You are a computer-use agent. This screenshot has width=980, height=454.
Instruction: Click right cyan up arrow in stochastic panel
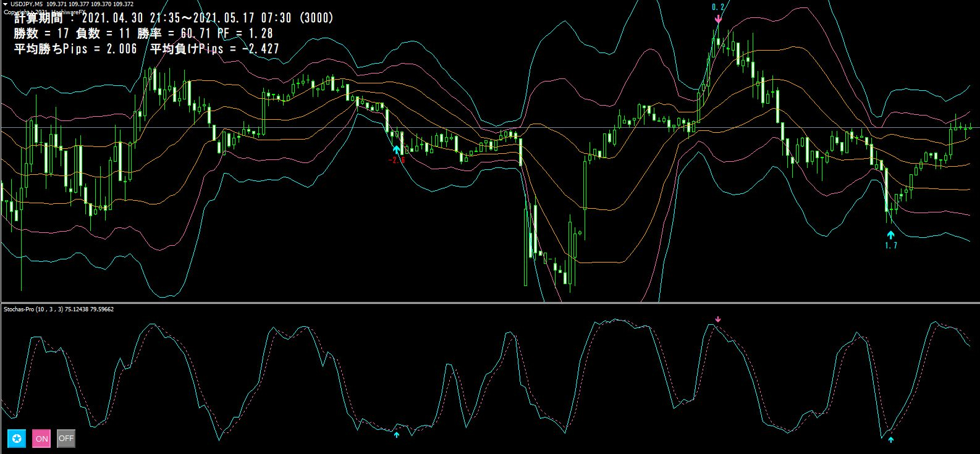890,440
